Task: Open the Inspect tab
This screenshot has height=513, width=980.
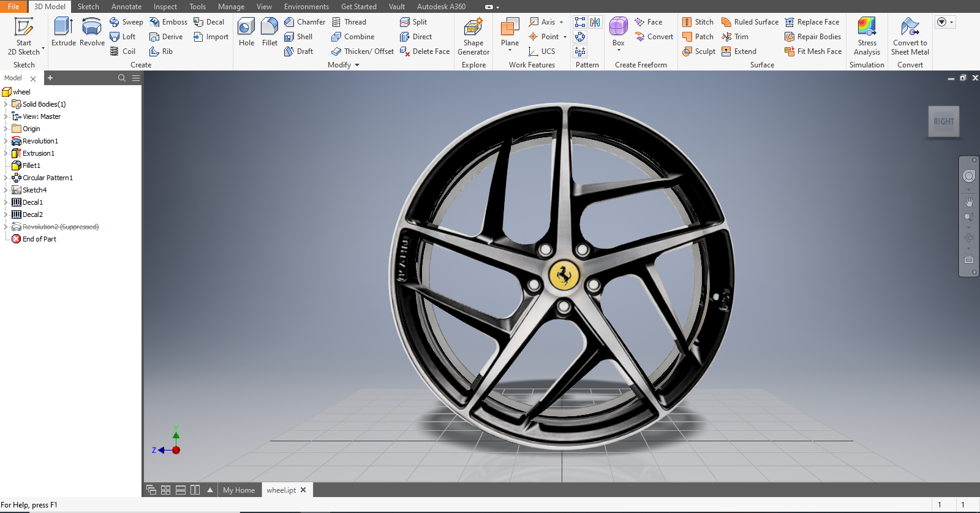Action: click(165, 7)
